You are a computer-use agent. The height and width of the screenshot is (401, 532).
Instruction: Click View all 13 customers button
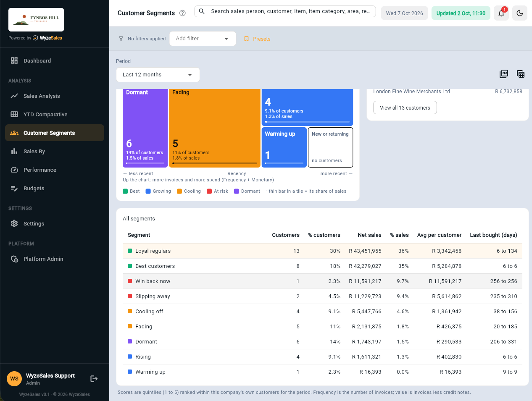[405, 107]
